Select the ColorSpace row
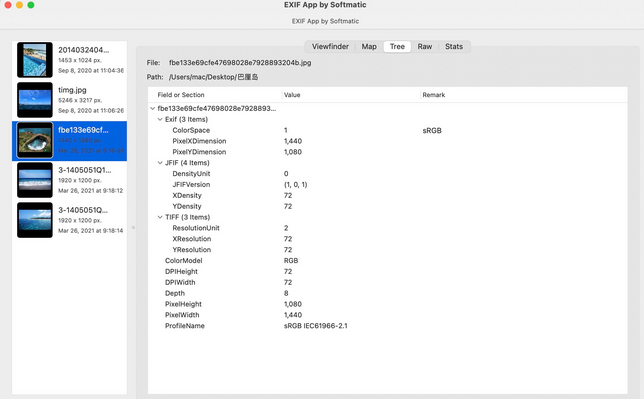The width and height of the screenshot is (644, 399). point(388,130)
